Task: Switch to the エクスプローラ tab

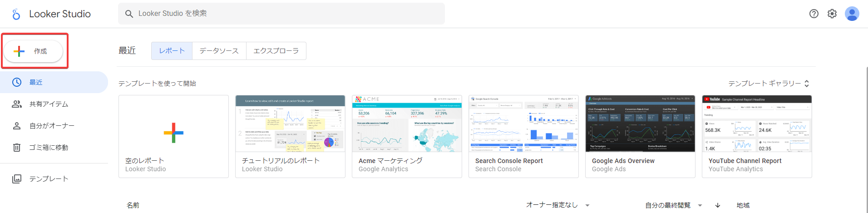Action: (276, 51)
